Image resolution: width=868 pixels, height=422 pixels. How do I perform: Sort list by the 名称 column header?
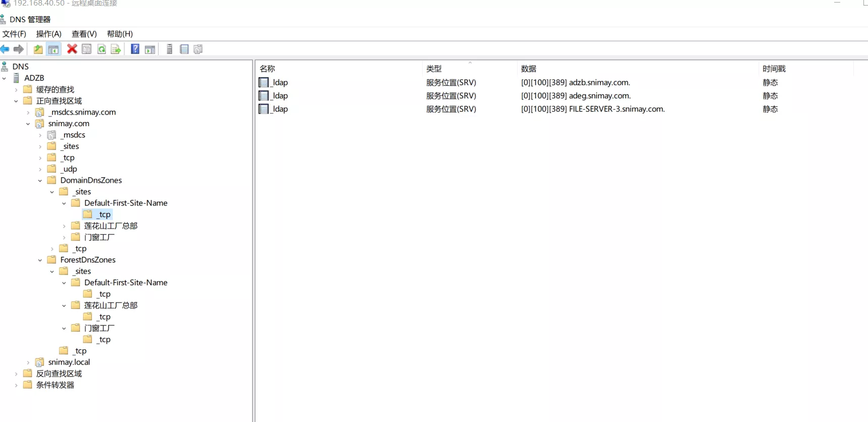point(267,69)
